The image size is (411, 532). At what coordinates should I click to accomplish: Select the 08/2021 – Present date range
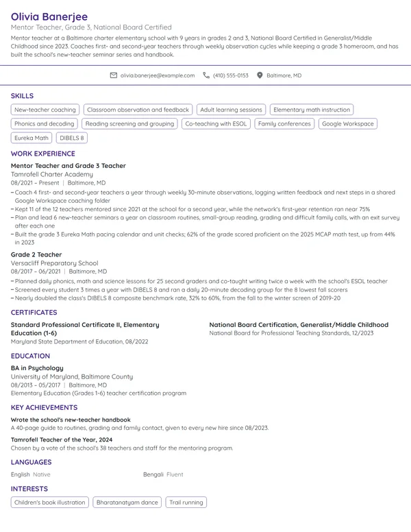(35, 183)
